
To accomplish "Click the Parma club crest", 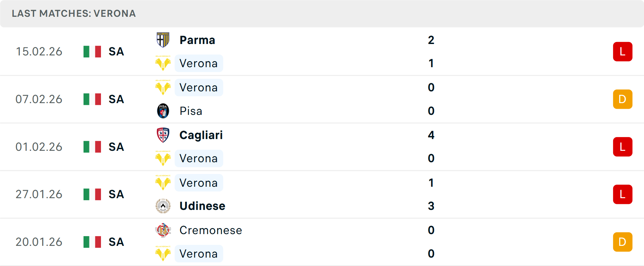I will coord(163,40).
